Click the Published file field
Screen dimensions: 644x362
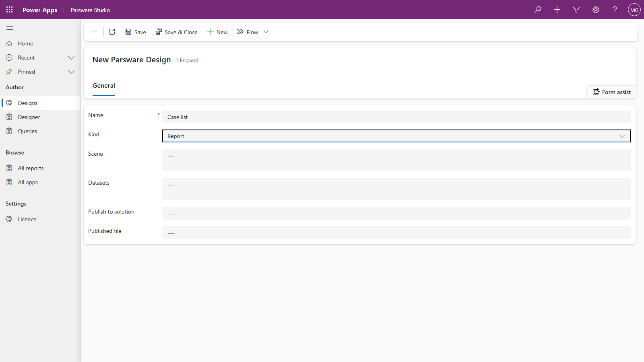coord(396,232)
